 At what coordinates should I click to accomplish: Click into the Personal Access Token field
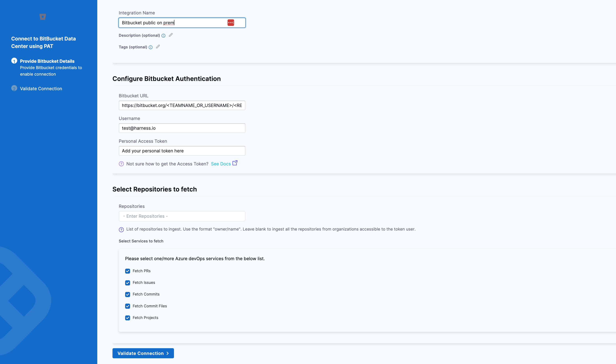182,151
